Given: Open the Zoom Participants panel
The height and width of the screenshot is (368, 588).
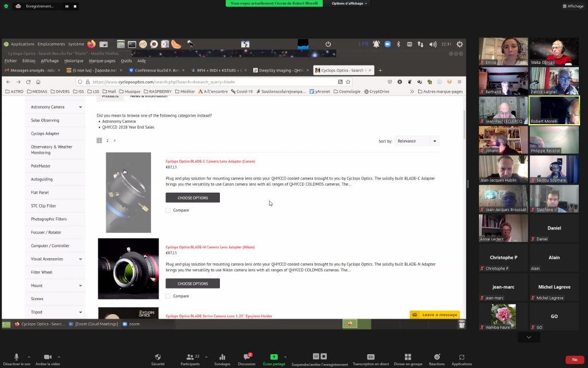Looking at the screenshot, I should click(x=190, y=359).
